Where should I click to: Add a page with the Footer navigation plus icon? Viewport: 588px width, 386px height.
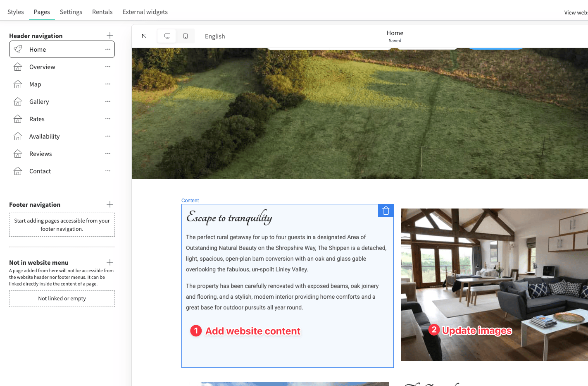pyautogui.click(x=110, y=204)
